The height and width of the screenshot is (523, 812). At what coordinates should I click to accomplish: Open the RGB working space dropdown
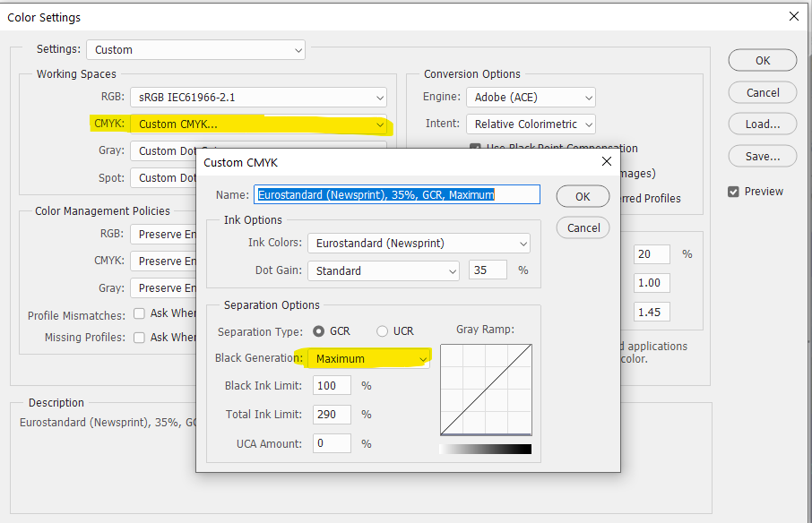[260, 97]
